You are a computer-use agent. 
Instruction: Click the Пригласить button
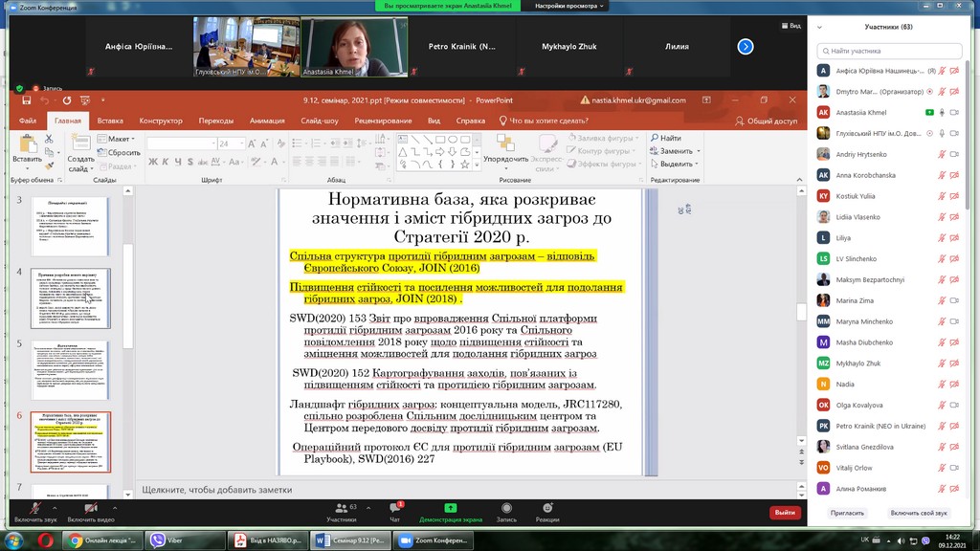point(847,514)
